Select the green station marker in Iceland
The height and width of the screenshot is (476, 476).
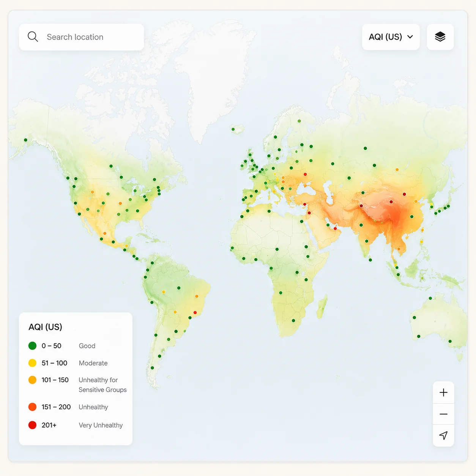[x=233, y=129]
